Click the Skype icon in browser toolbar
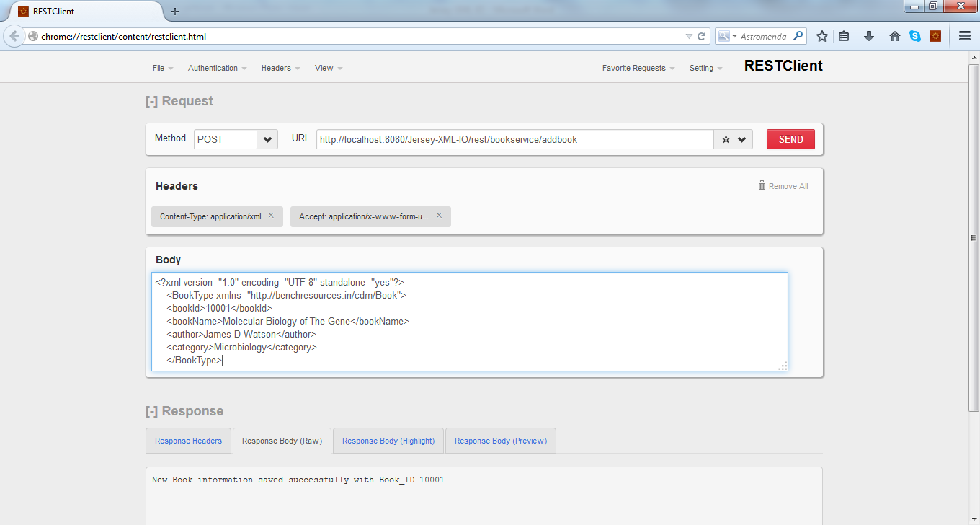Viewport: 980px width, 525px height. point(914,35)
